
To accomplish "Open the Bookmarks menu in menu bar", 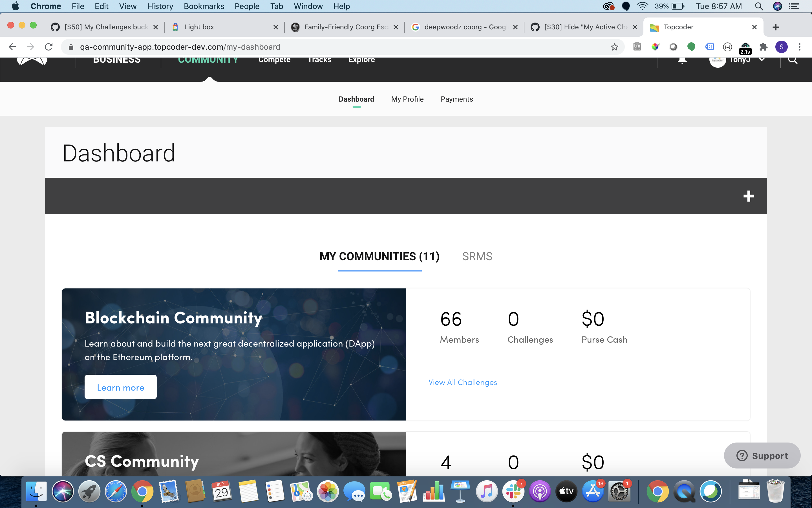I will [204, 6].
